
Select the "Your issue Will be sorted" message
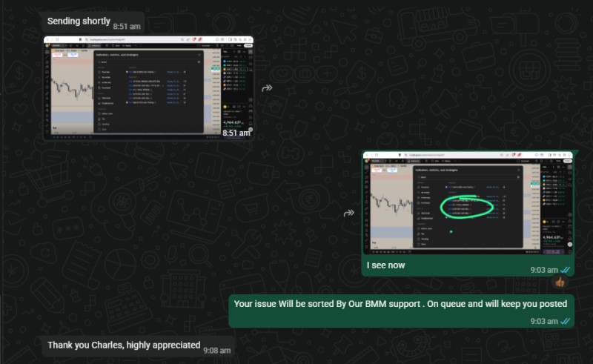pos(400,304)
